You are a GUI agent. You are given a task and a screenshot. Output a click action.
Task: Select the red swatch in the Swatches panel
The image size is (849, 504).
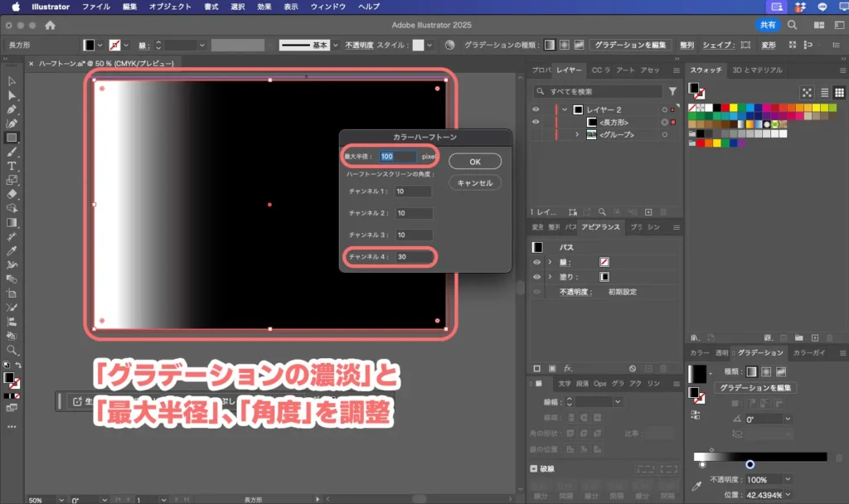[725, 107]
